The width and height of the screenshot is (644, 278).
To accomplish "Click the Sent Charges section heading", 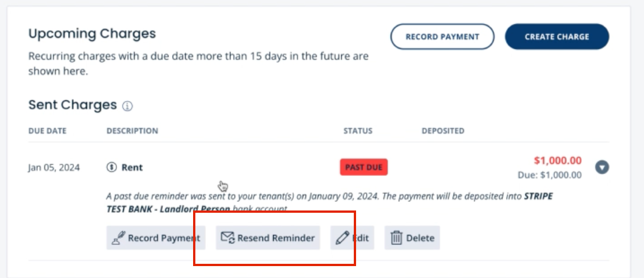I will coord(73,105).
